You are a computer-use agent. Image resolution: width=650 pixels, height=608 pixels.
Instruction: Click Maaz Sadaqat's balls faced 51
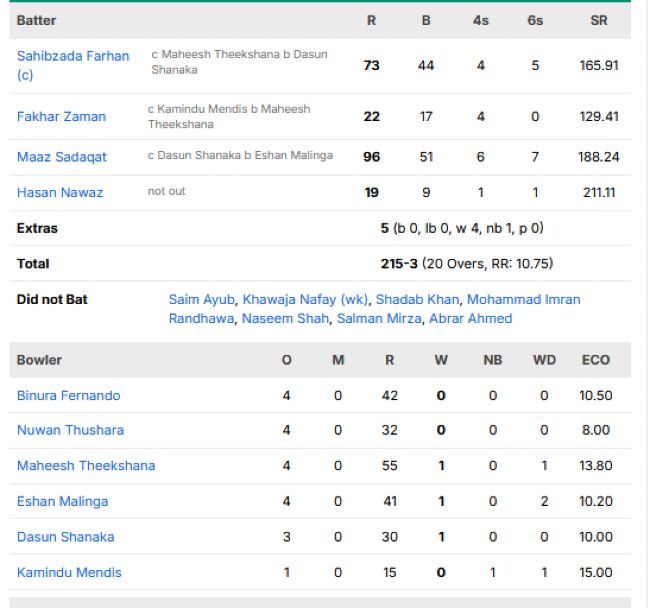coord(426,157)
